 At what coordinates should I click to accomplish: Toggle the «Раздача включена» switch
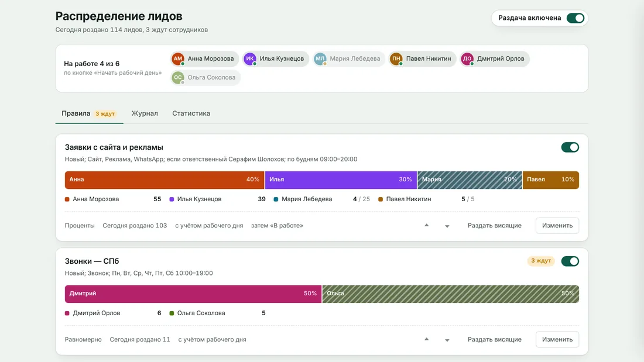(x=575, y=18)
